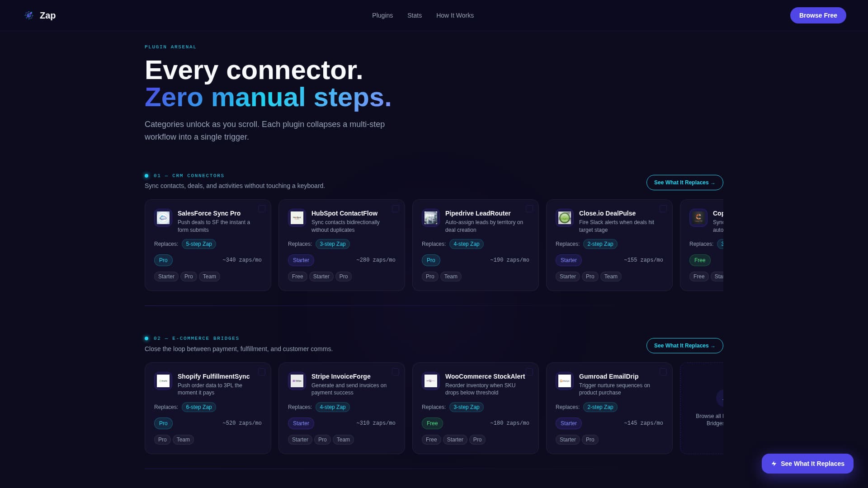Click See What It Replaces for E-Commerce Bridges

point(684,346)
